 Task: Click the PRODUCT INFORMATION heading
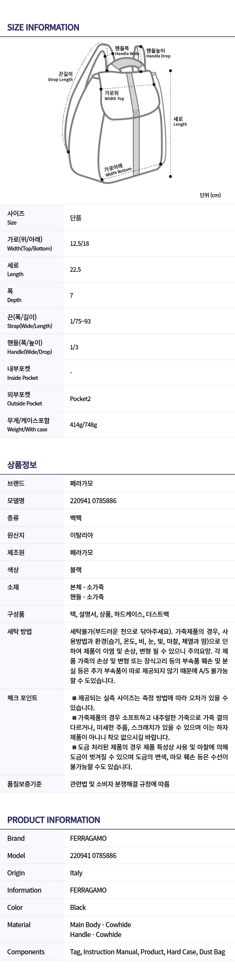pos(53,820)
